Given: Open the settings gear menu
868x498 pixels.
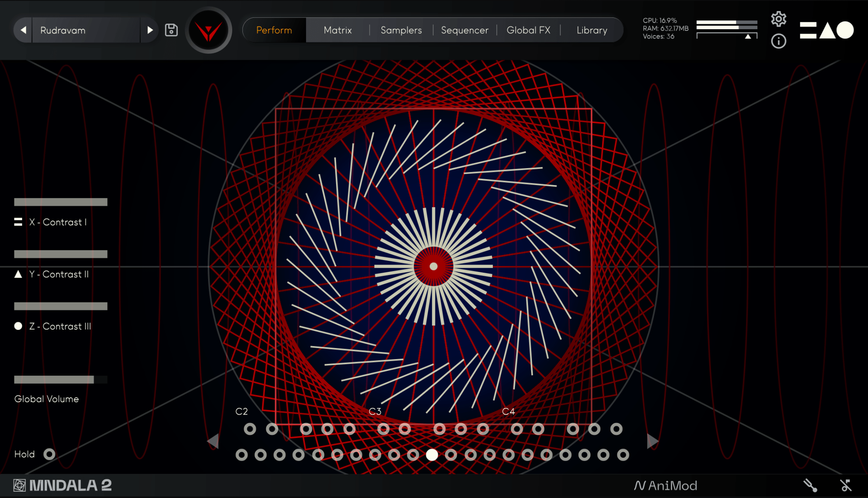Looking at the screenshot, I should click(779, 19).
